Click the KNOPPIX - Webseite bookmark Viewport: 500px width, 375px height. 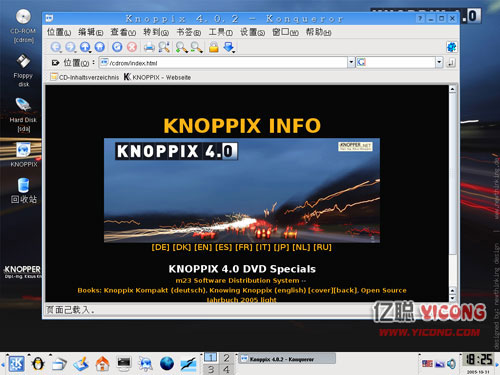157,77
